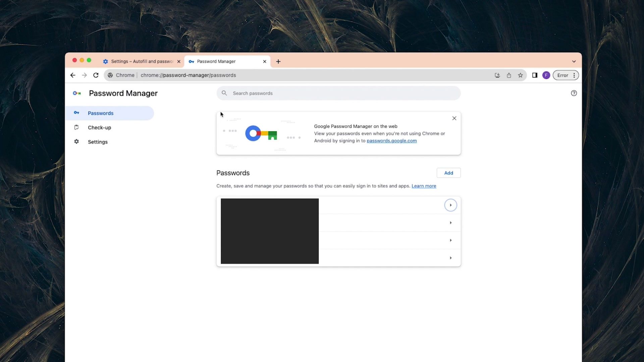
Task: Click the search magnifier icon
Action: point(224,93)
